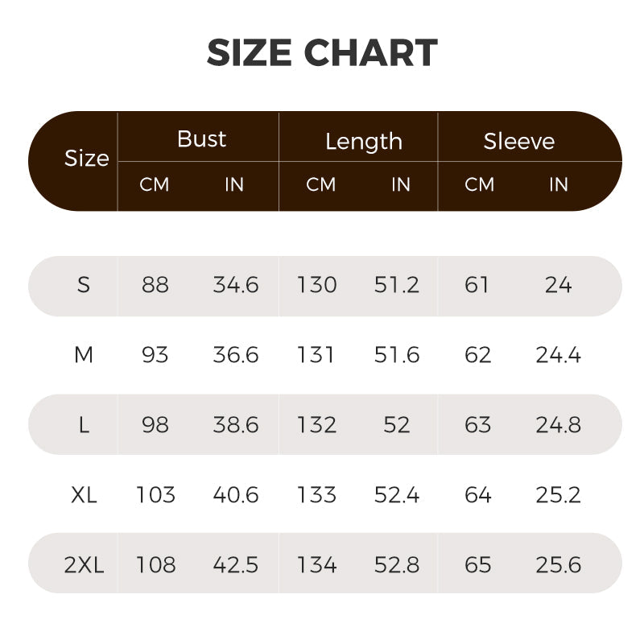Click the L size row label

(x=84, y=425)
